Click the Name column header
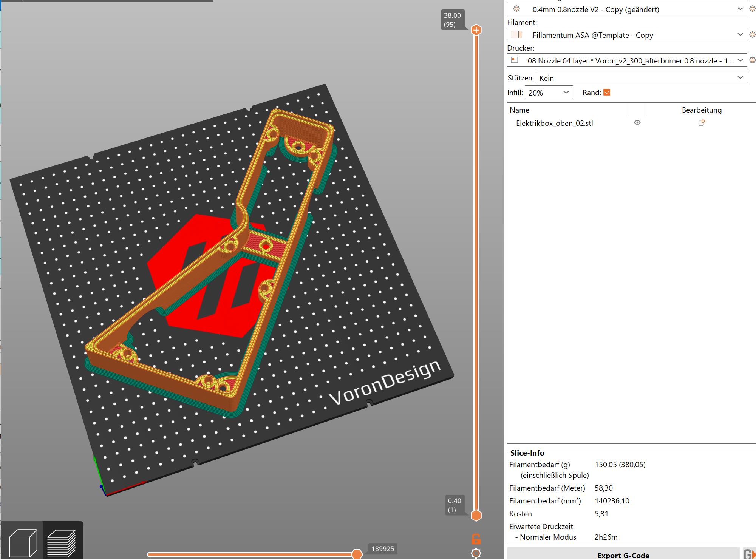 pyautogui.click(x=519, y=110)
